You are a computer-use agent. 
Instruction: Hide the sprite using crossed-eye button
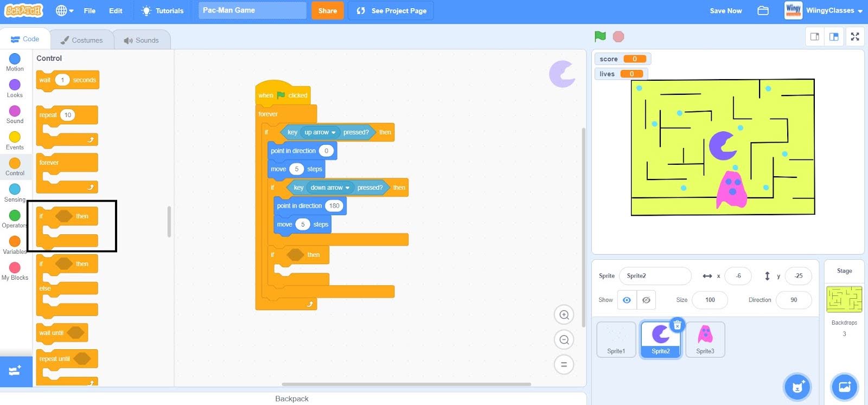click(x=646, y=300)
